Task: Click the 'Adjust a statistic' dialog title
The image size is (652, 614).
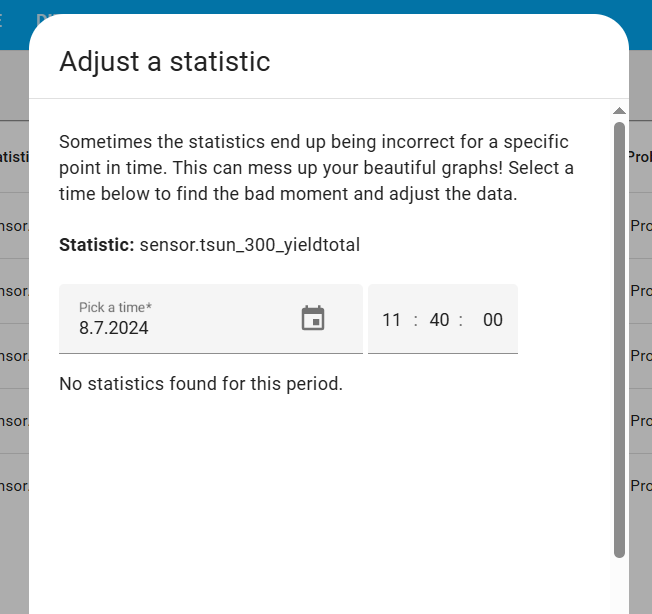Action: 165,61
